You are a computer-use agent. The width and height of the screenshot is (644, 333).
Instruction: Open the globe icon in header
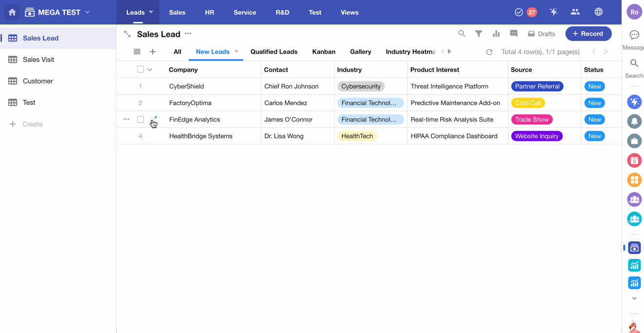[x=599, y=12]
